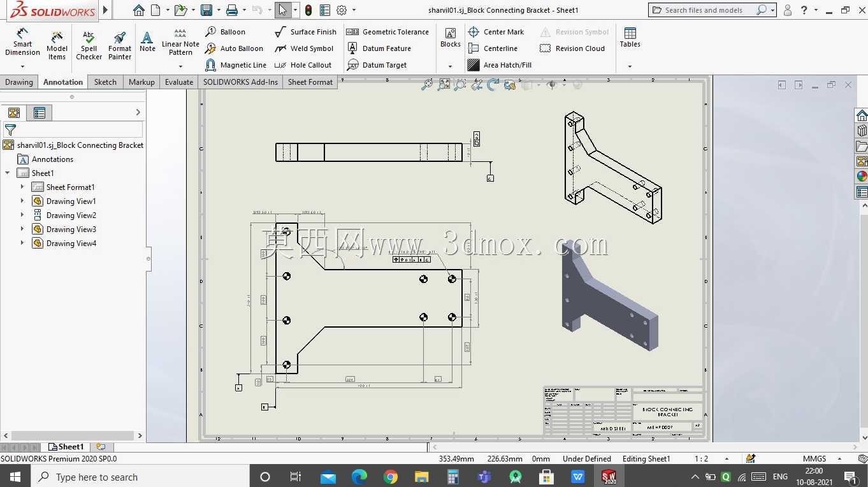Open the Evaluate tab
Viewport: 868px width, 487px height.
click(179, 82)
